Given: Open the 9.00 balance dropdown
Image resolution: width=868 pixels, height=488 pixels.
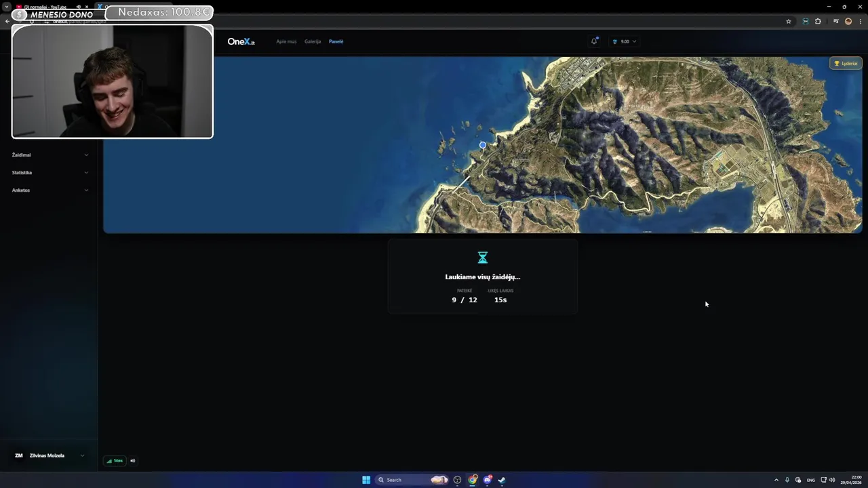Looking at the screenshot, I should [625, 41].
